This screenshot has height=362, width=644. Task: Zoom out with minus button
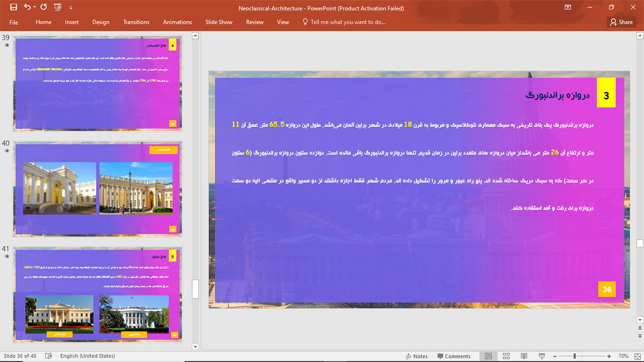point(555,356)
